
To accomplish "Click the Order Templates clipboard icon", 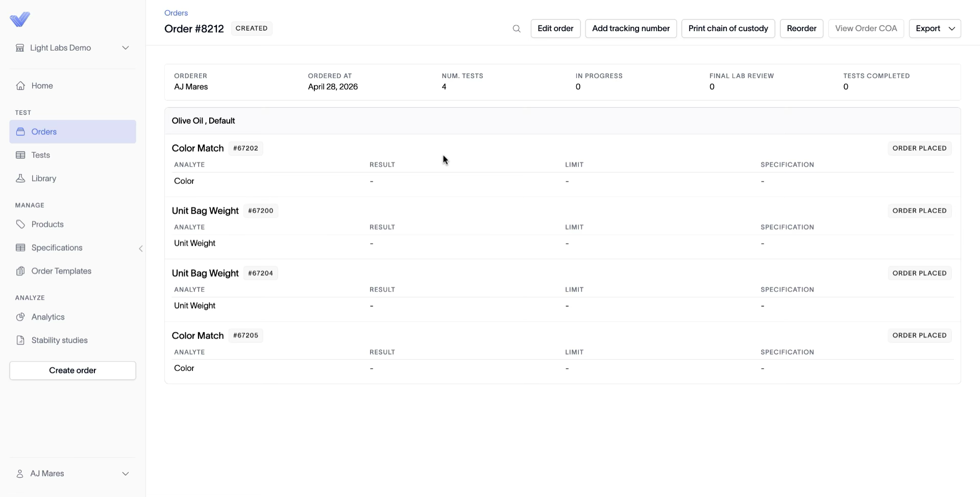I will [x=20, y=271].
